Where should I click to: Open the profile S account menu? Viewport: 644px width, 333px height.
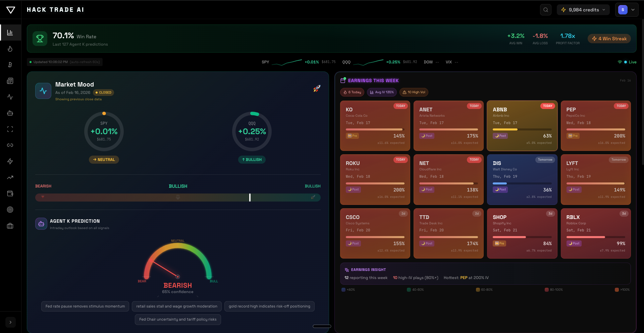pos(627,10)
